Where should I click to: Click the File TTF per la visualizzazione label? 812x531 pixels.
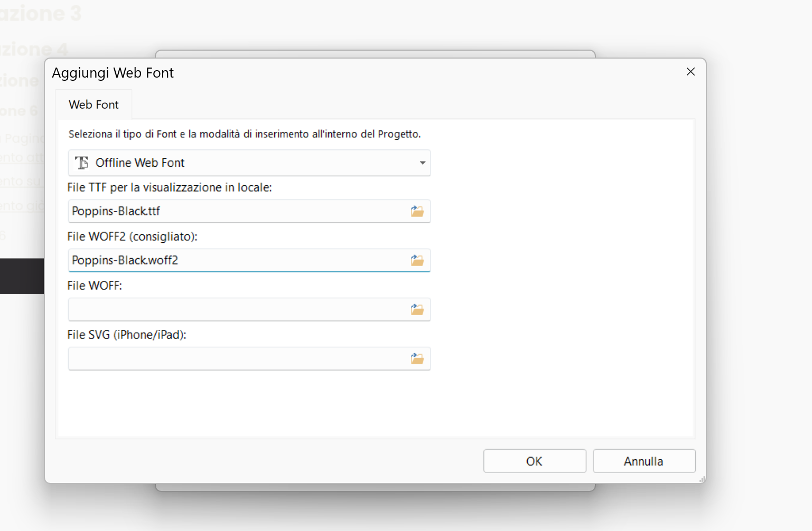[x=169, y=187]
